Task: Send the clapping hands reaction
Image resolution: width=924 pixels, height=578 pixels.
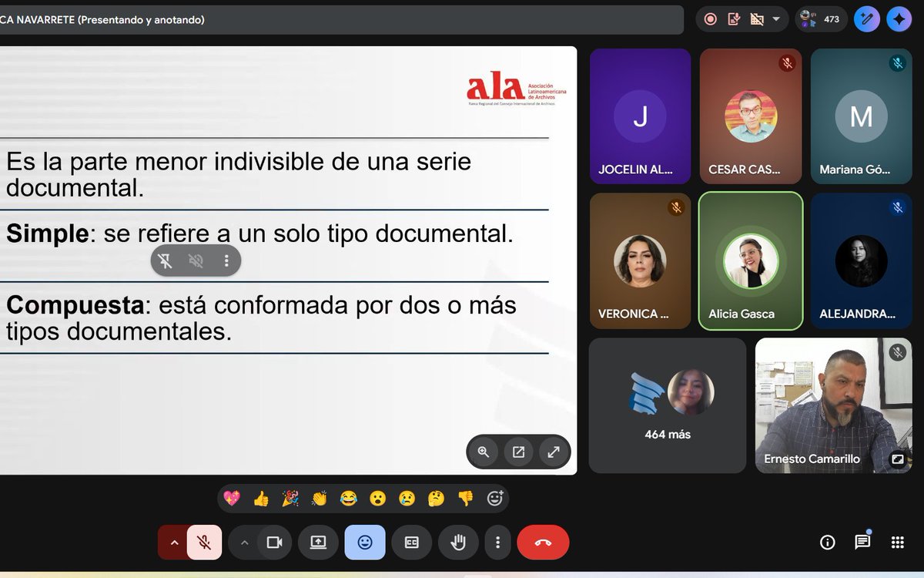Action: pyautogui.click(x=320, y=499)
